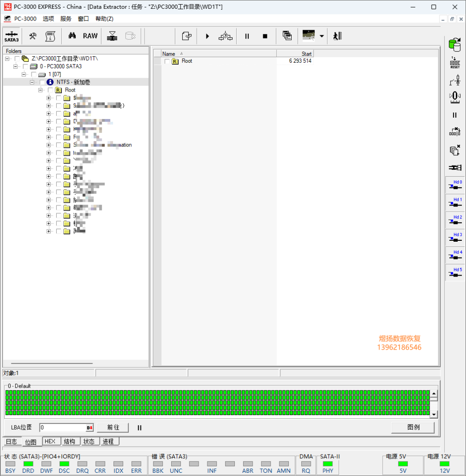
Task: Stop the task with the square button
Action: 265,36
